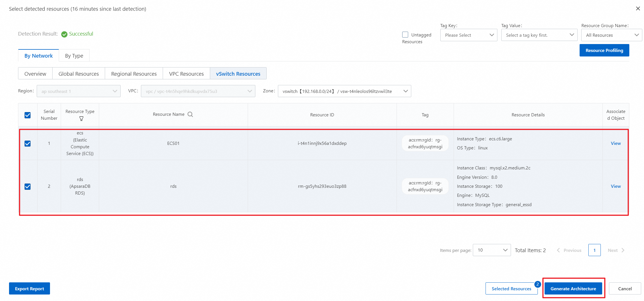Uncheck the rds row checkbox
The width and height of the screenshot is (644, 301).
(28, 186)
